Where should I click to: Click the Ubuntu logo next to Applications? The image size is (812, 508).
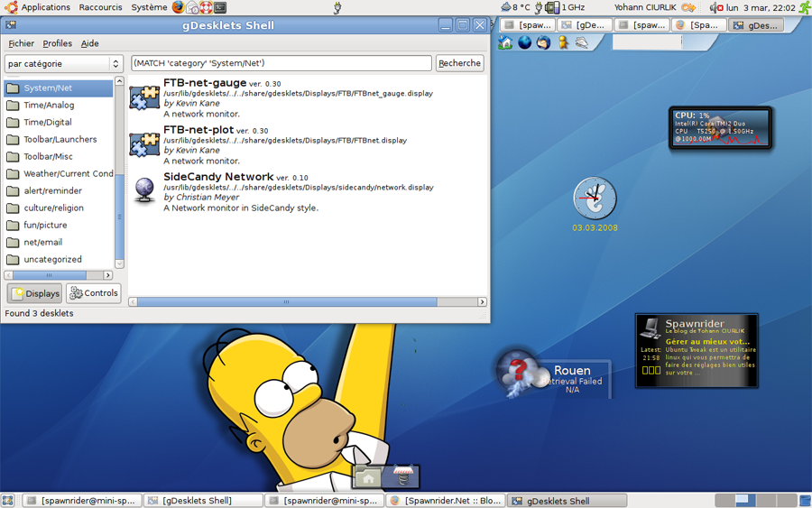point(12,7)
